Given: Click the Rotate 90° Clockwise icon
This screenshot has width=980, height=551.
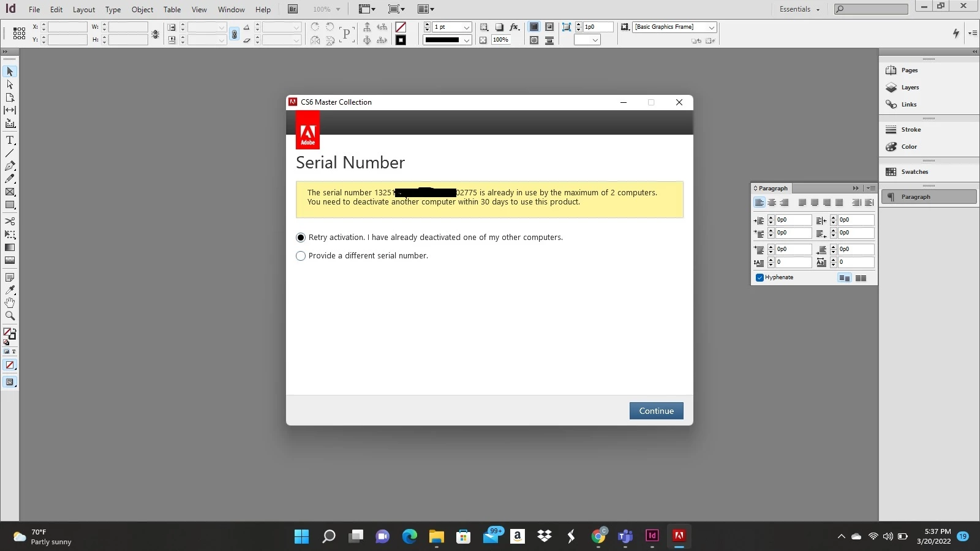Looking at the screenshot, I should pos(315,27).
